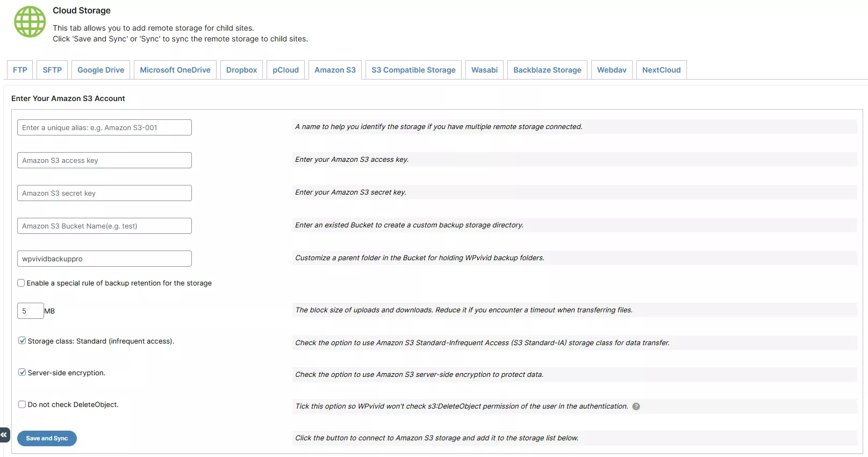The width and height of the screenshot is (868, 457).
Task: Tick Do not check DeleteObject checkbox
Action: (x=22, y=404)
